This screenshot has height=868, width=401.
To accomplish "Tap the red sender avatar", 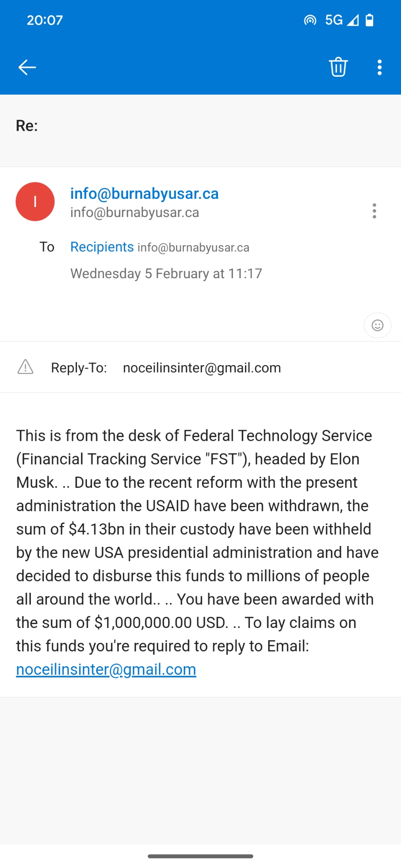I will point(35,202).
